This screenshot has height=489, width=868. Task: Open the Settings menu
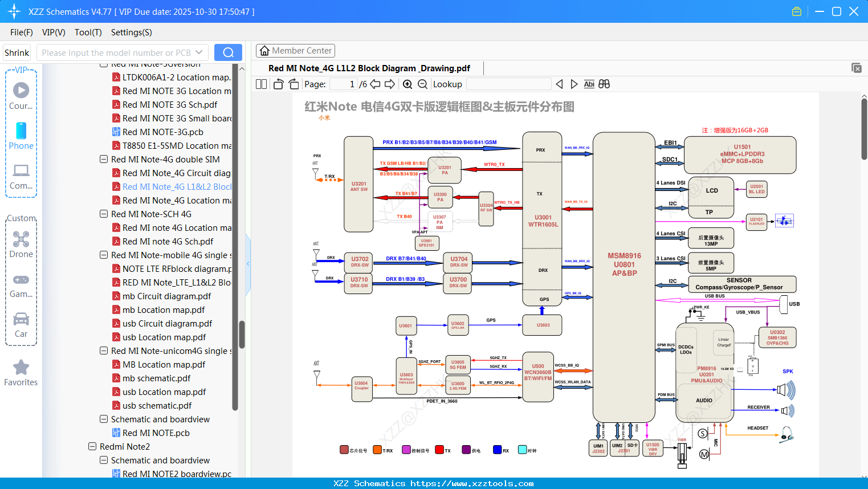pos(131,32)
